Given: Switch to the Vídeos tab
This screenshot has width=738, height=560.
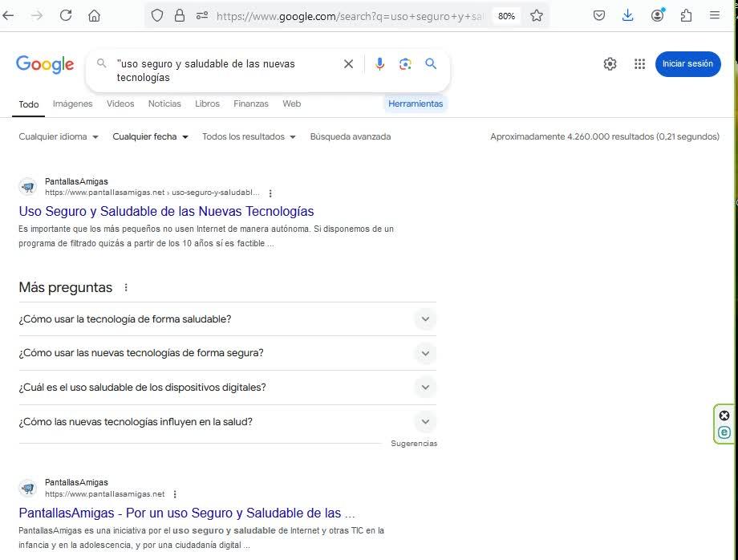Looking at the screenshot, I should coord(120,103).
